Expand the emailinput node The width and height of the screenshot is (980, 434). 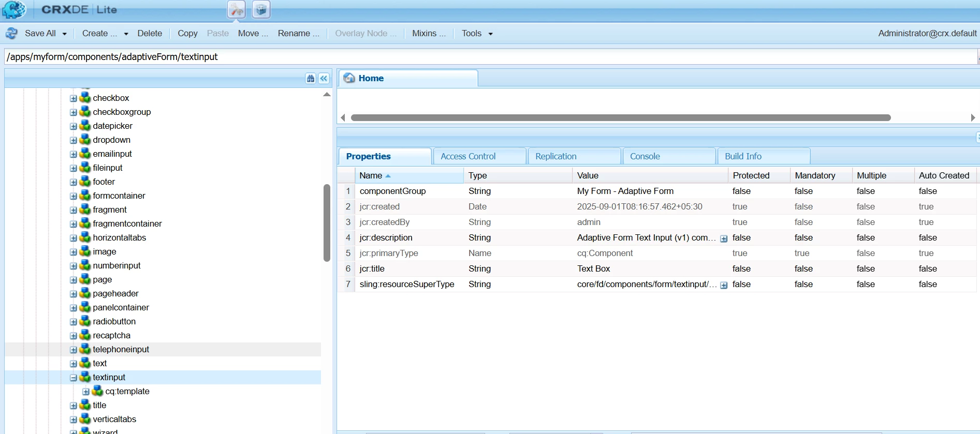pos(74,154)
